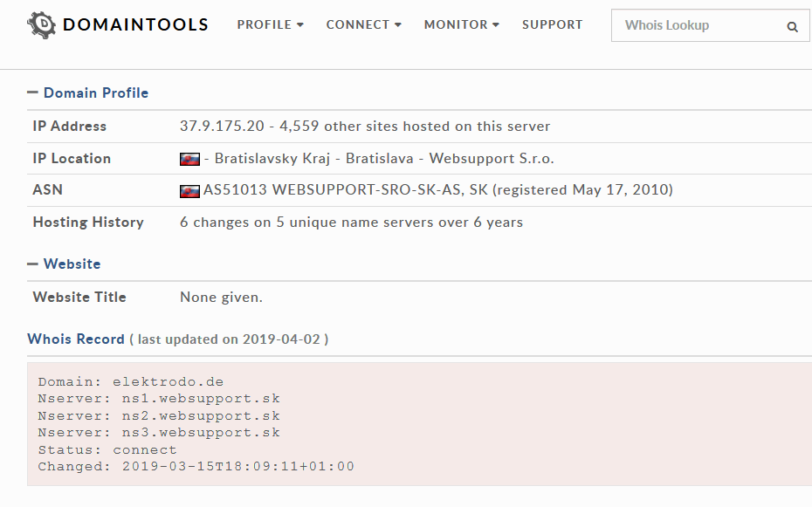Viewport: 812px width, 507px height.
Task: Open the PROFILE dropdown menu
Action: [271, 24]
